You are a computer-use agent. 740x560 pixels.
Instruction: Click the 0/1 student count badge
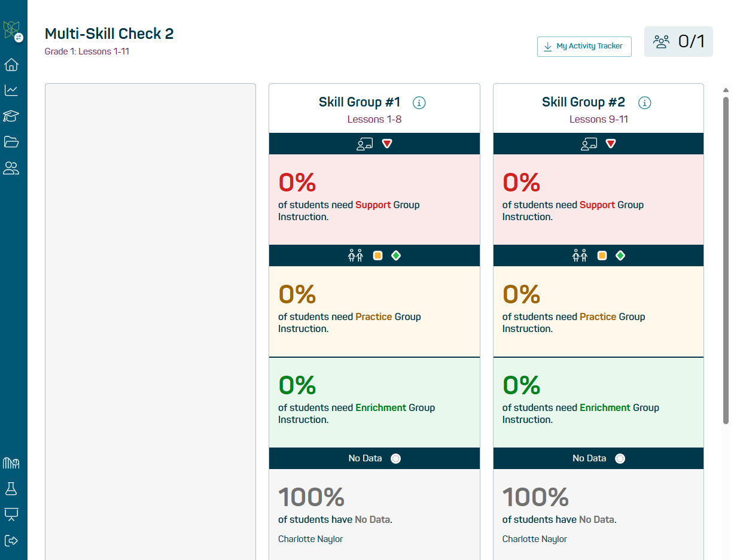click(x=678, y=41)
